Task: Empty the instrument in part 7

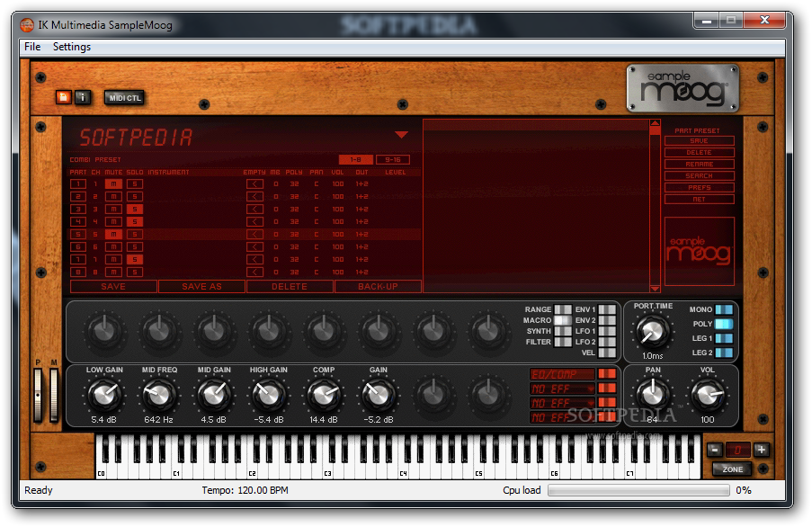Action: [x=254, y=259]
